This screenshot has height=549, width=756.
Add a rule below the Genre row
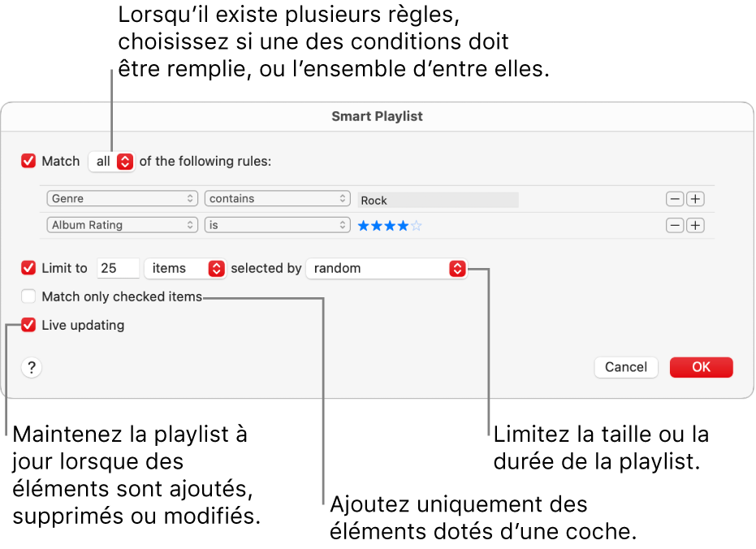click(695, 199)
